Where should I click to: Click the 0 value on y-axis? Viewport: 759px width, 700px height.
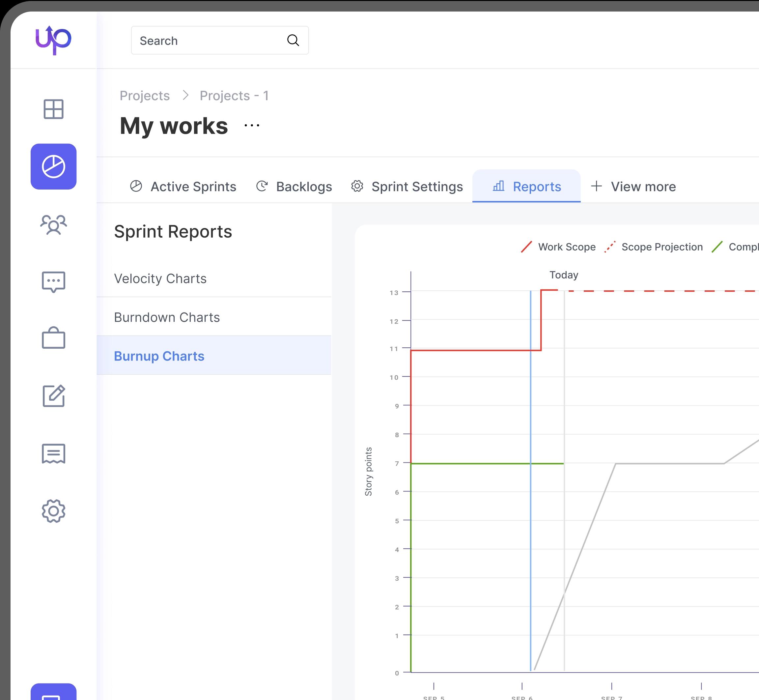tap(397, 673)
